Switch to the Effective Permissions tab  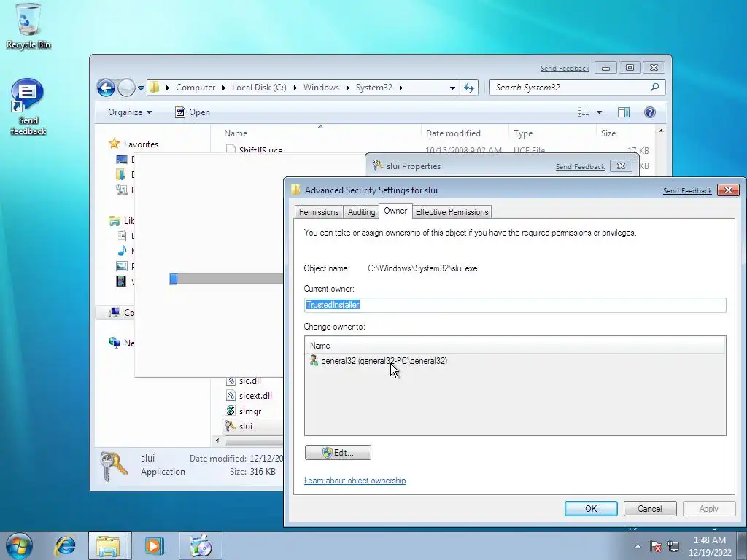(452, 212)
